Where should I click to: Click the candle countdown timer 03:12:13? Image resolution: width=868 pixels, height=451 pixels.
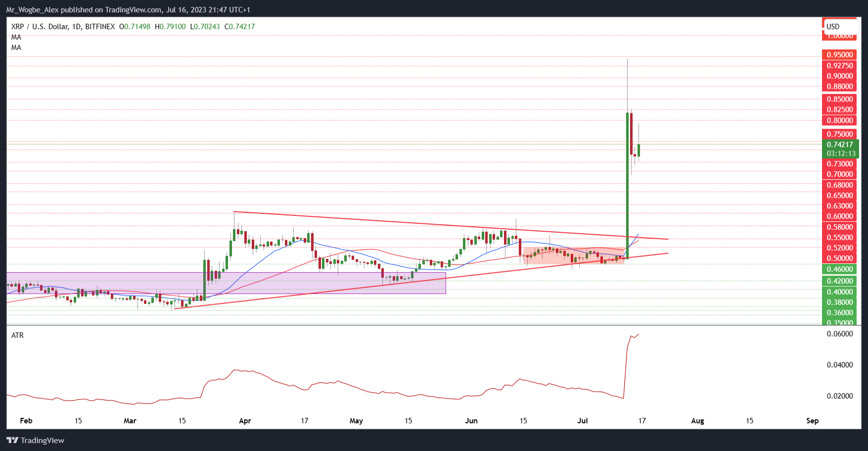click(840, 153)
